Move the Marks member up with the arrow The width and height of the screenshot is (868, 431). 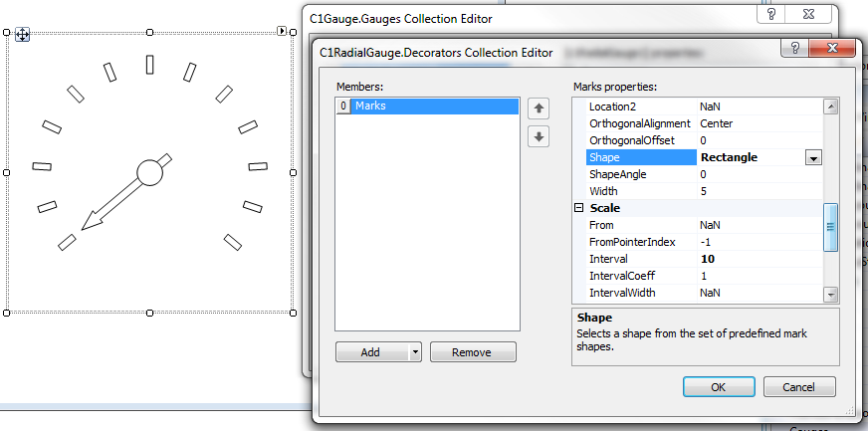(x=539, y=108)
